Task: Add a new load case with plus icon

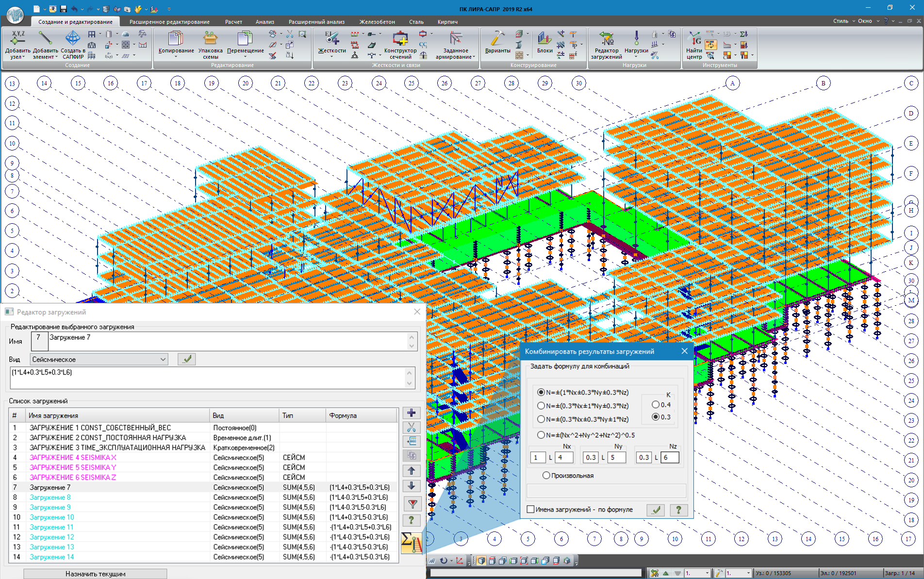Action: click(x=411, y=413)
